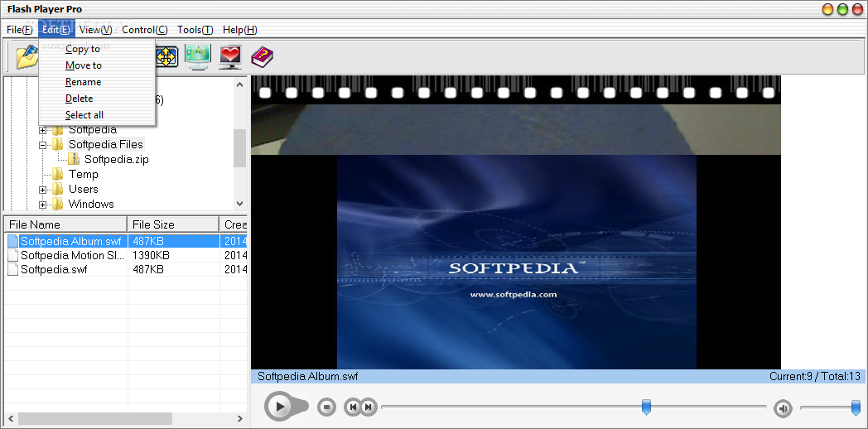Click the red heart monitor icon

click(x=230, y=56)
